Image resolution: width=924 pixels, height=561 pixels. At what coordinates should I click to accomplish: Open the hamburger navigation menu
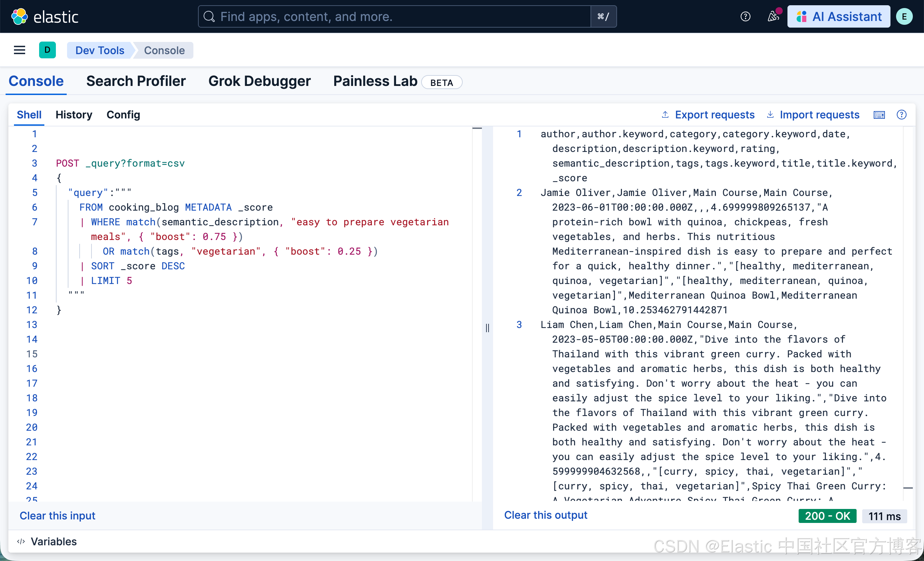coord(20,50)
